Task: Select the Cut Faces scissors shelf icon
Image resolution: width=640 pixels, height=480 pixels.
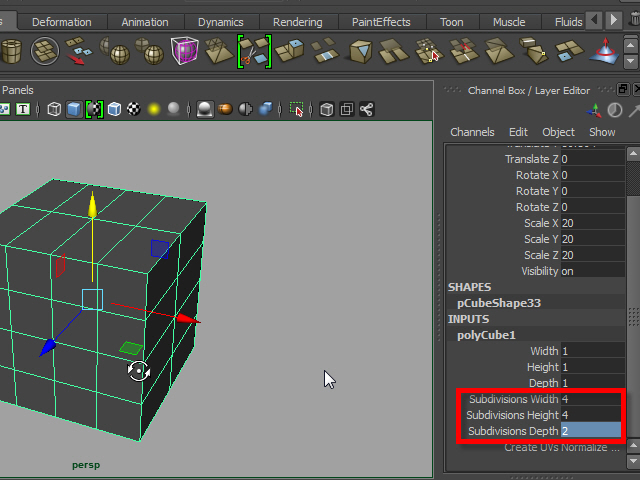Action: pyautogui.click(x=254, y=51)
